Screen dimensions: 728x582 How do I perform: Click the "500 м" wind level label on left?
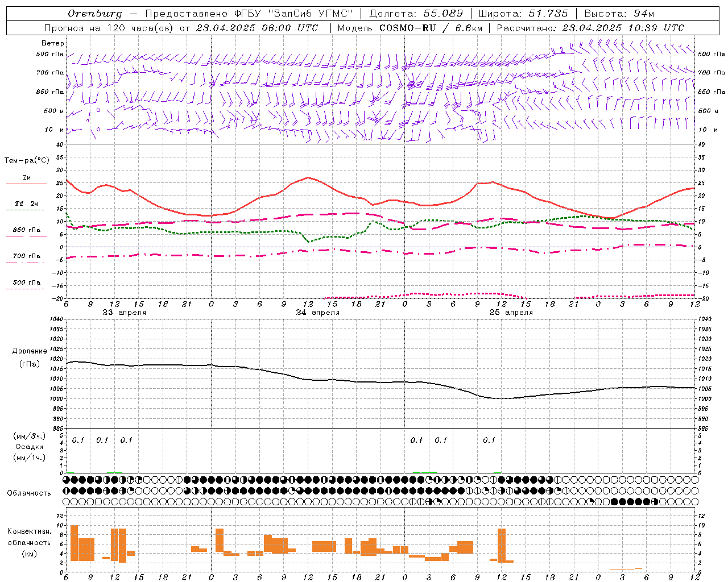click(54, 111)
